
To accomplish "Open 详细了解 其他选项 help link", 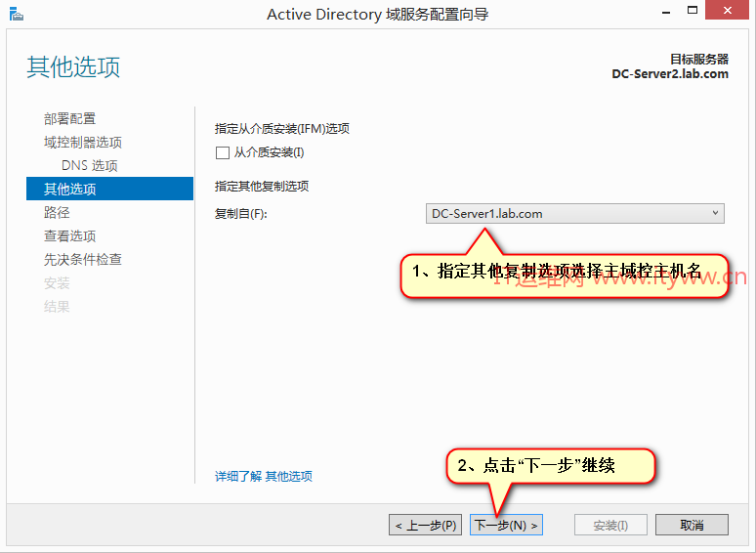I will point(264,477).
